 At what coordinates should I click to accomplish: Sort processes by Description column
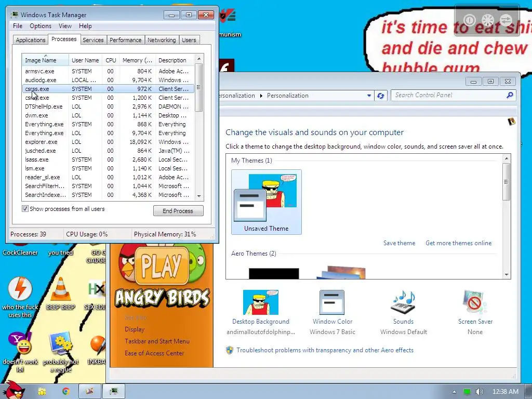point(175,60)
